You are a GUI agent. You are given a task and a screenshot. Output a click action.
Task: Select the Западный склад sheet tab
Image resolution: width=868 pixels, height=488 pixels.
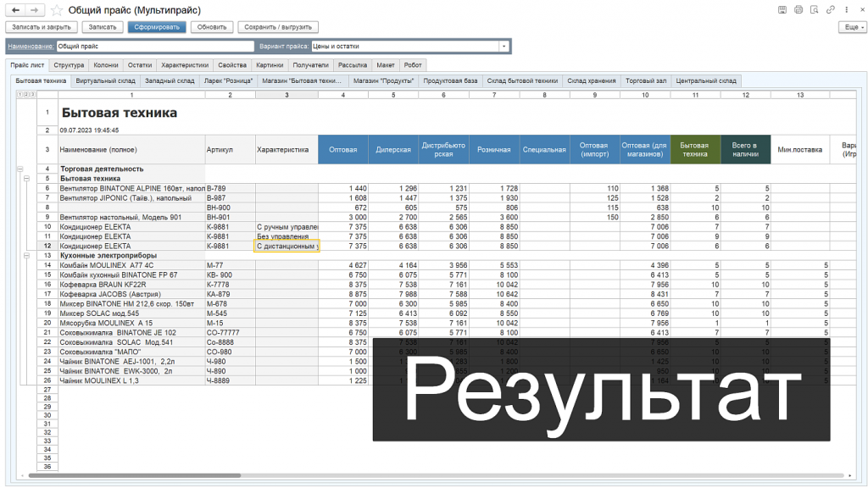click(x=170, y=80)
